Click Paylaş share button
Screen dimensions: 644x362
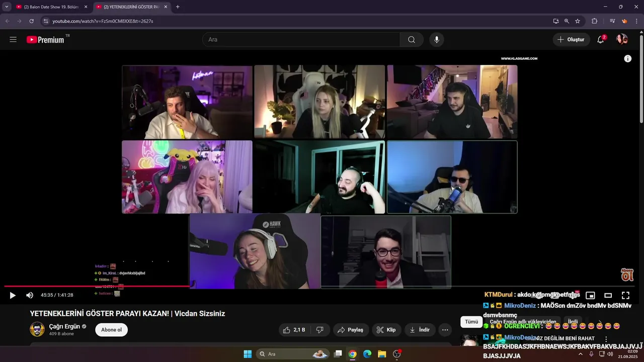350,330
